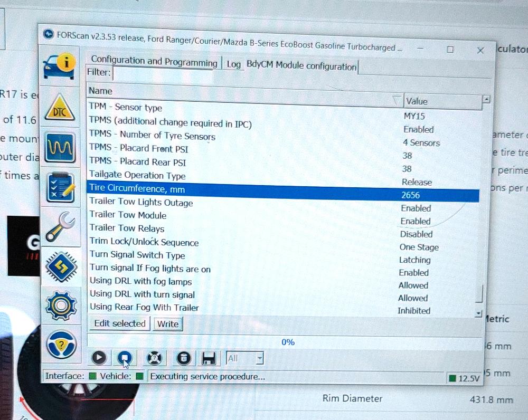Click the lifebuoy help toolbar icon
Screen dimensions: 528x420
coord(154,358)
